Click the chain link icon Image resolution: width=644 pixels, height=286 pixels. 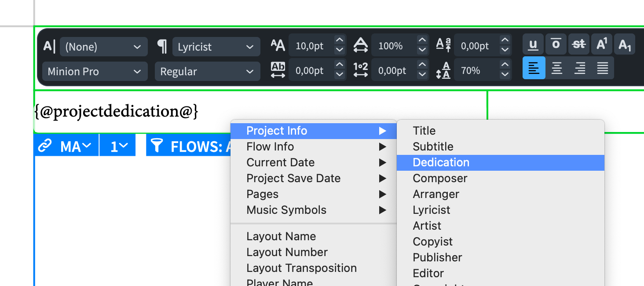tap(45, 146)
